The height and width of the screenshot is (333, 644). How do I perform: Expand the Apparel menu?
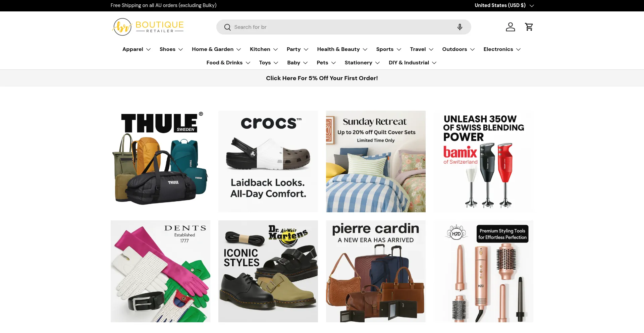[x=137, y=49]
